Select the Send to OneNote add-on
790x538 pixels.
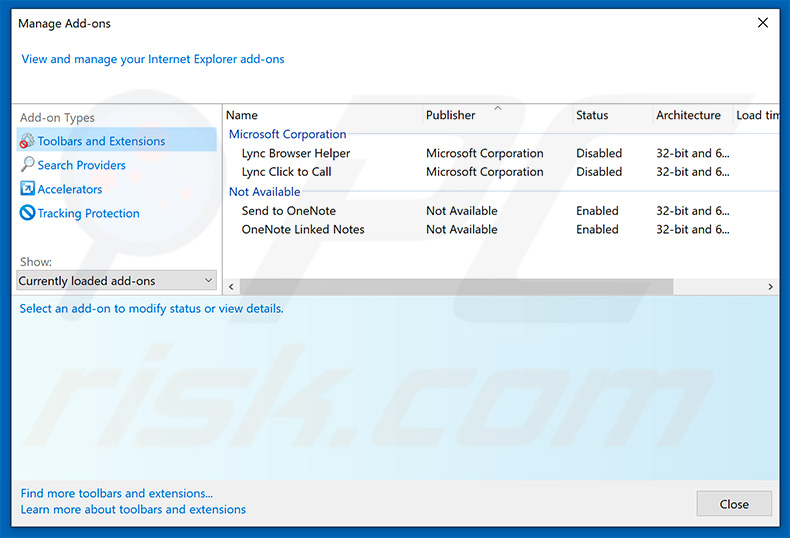288,211
